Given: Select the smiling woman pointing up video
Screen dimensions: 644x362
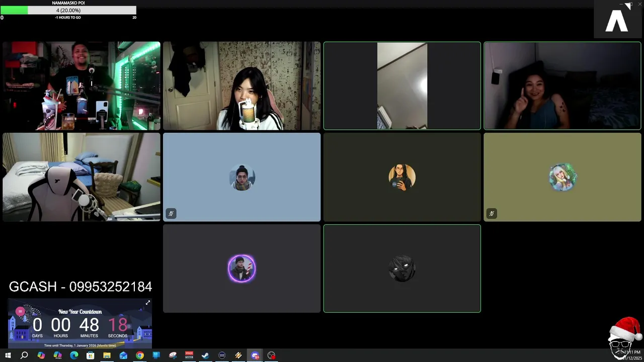Looking at the screenshot, I should [x=562, y=86].
